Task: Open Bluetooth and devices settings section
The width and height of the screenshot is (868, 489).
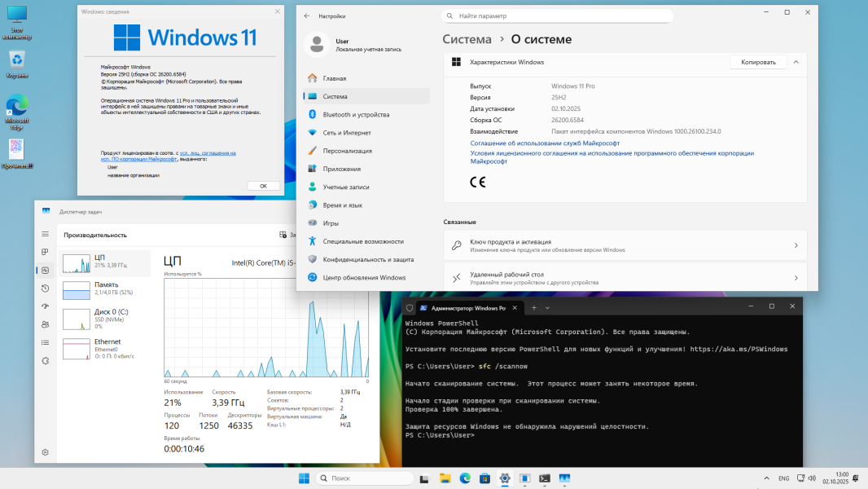Action: tap(356, 115)
